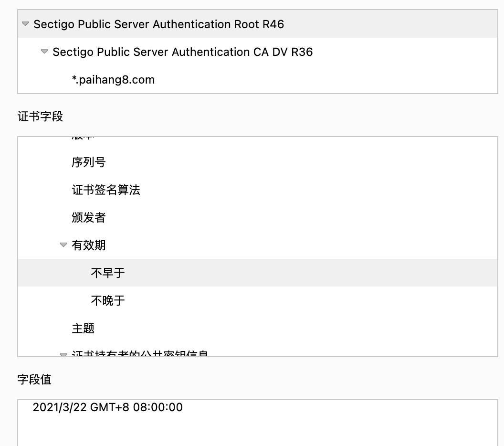Select the 不晚于 field
504x446 pixels.
point(108,301)
